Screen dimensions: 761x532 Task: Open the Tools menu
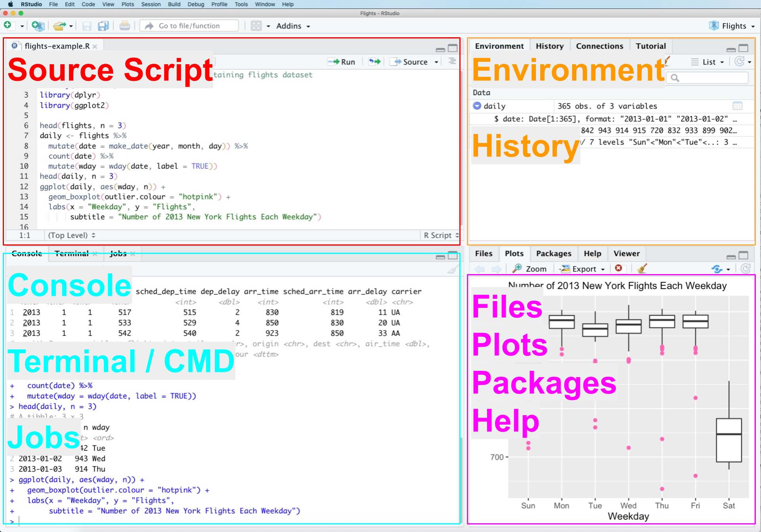click(x=241, y=4)
